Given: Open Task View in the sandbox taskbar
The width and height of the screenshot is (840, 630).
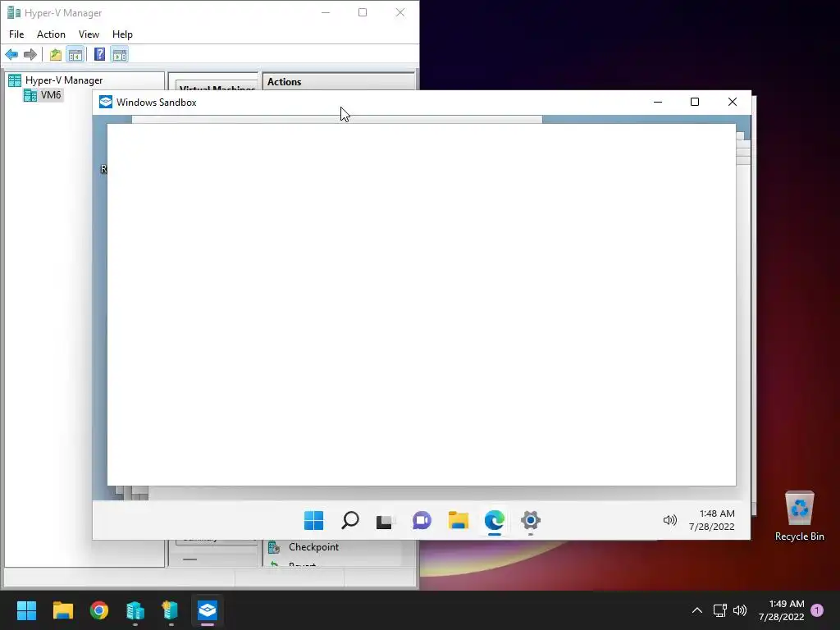Looking at the screenshot, I should coord(386,520).
